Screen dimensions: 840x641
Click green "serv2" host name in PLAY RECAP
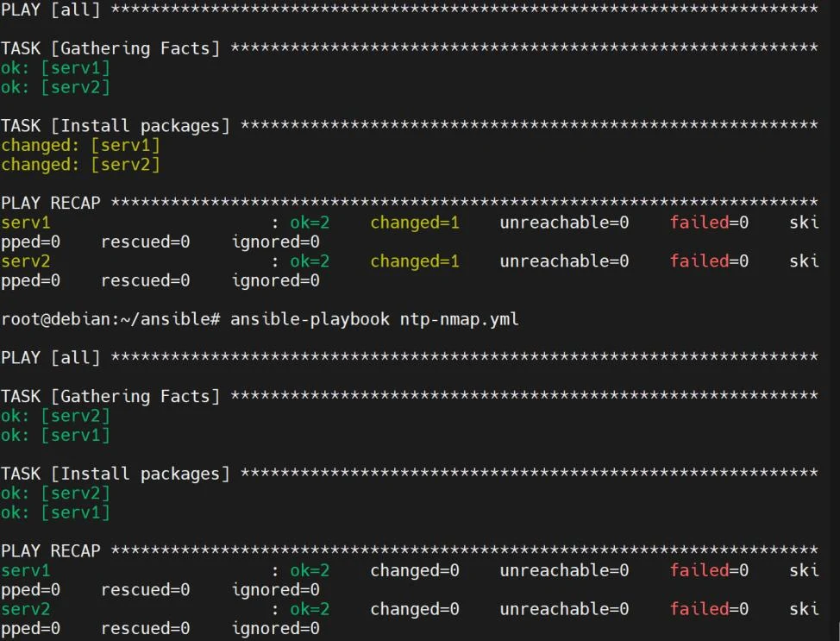[x=26, y=609]
